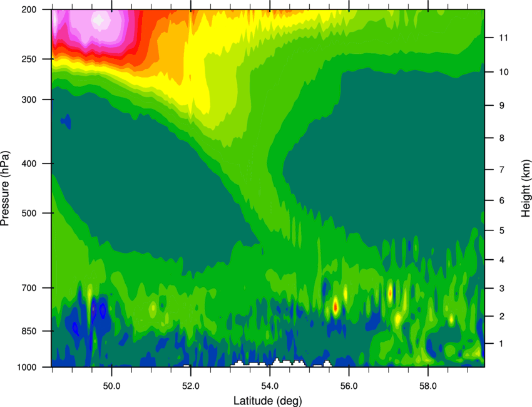Viewport: 532px width, 407px height.
Task: Select the 700 pressure tick label
Action: pyautogui.click(x=29, y=288)
